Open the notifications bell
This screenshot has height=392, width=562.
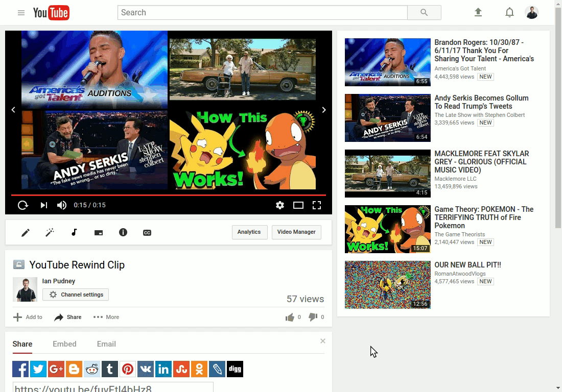[x=509, y=13]
